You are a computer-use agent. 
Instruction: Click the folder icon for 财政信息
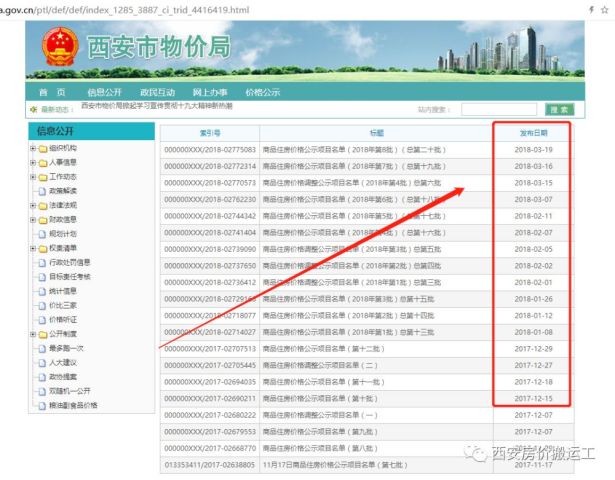43,220
